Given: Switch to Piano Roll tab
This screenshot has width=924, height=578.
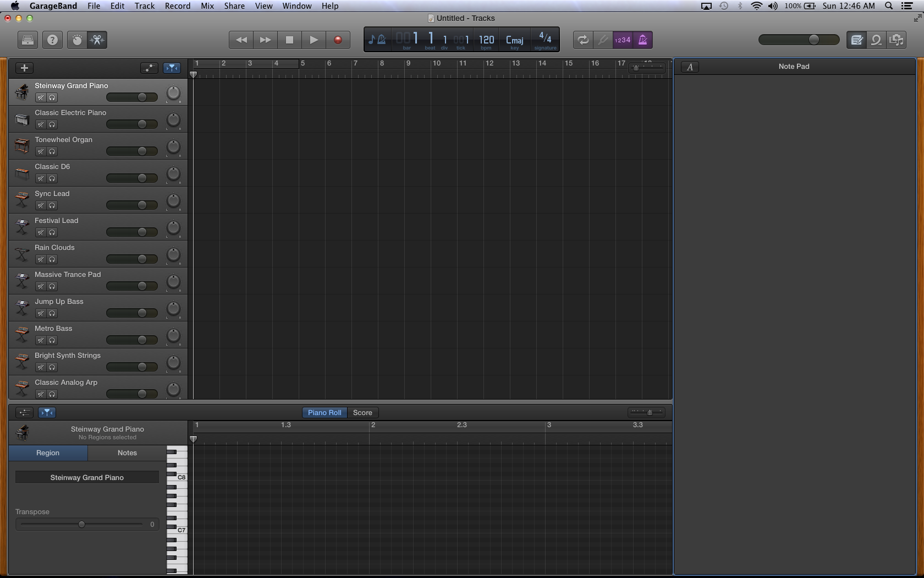Looking at the screenshot, I should click(324, 412).
